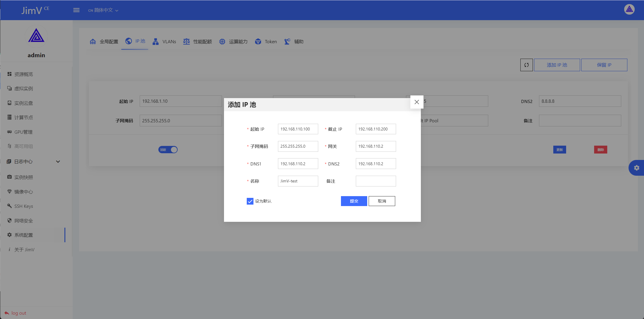This screenshot has height=319, width=644.
Task: Click the 截止 IP input field
Action: click(376, 129)
